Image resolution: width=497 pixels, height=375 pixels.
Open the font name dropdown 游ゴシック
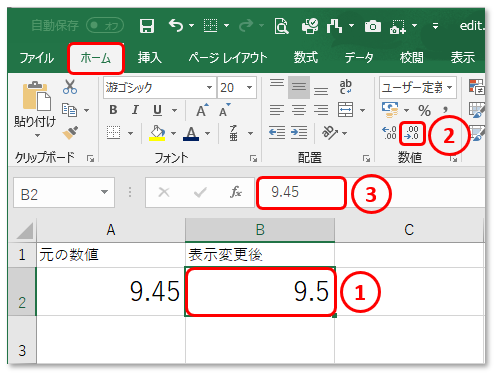click(x=209, y=88)
